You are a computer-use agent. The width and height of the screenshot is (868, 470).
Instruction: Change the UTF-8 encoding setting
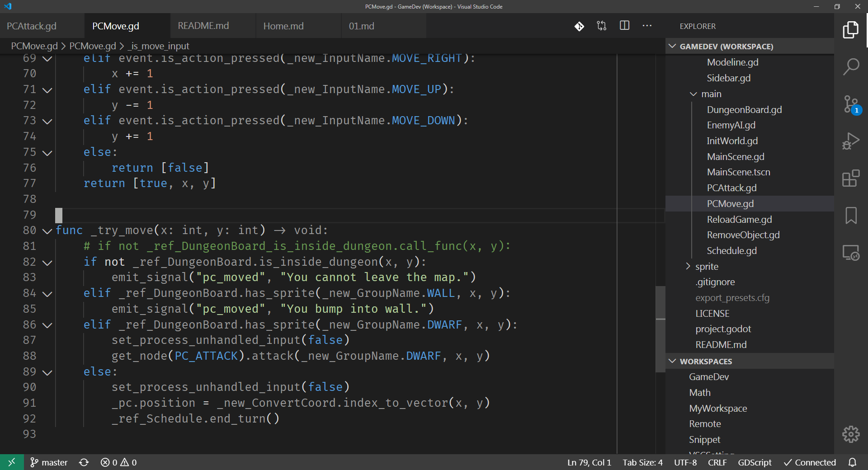[x=685, y=462]
